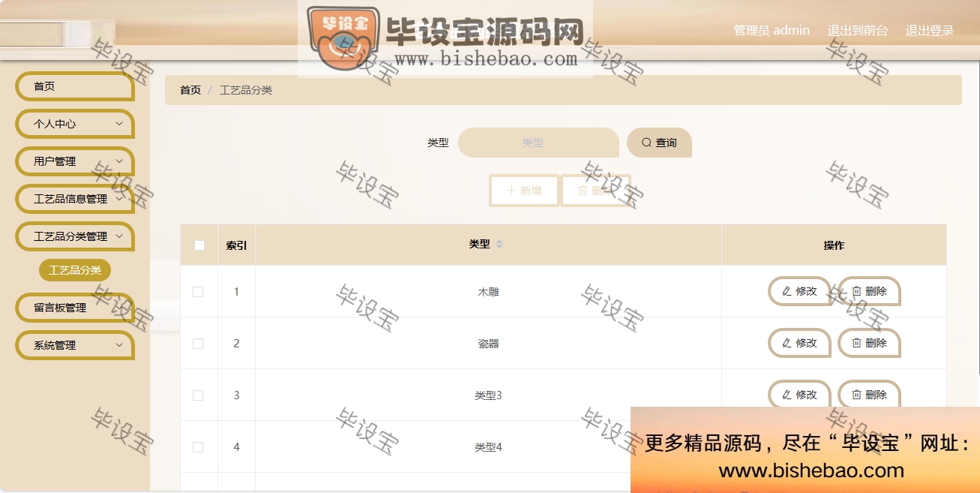The height and width of the screenshot is (493, 980).
Task: Tick the select-all checkbox in table header
Action: 199,245
